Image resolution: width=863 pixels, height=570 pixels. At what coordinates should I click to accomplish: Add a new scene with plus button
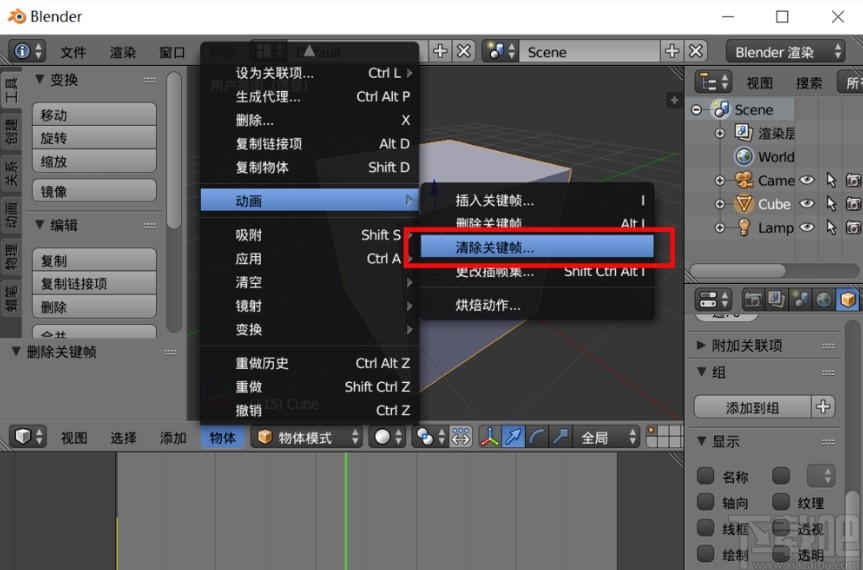click(x=671, y=51)
